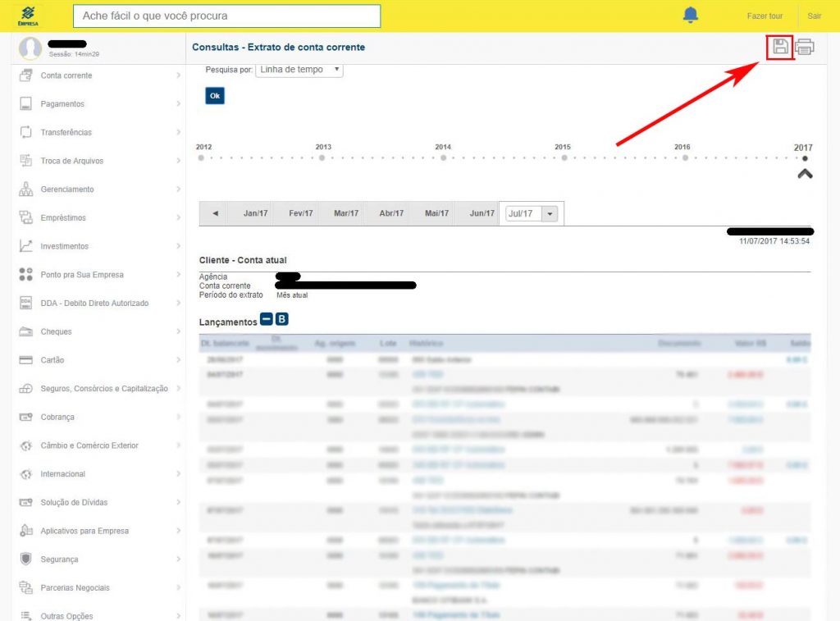The image size is (840, 621).
Task: Collapse the timeline with the up chevron
Action: tap(805, 174)
